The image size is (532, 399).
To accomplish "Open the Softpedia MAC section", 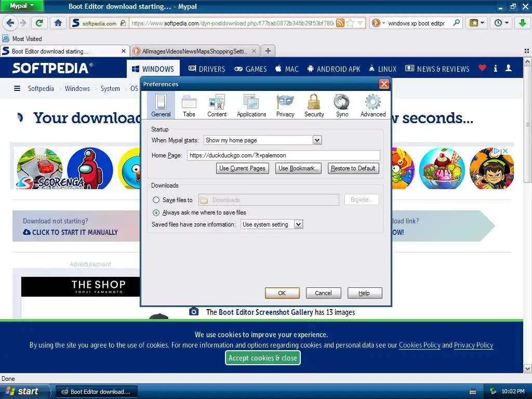I will (x=287, y=69).
